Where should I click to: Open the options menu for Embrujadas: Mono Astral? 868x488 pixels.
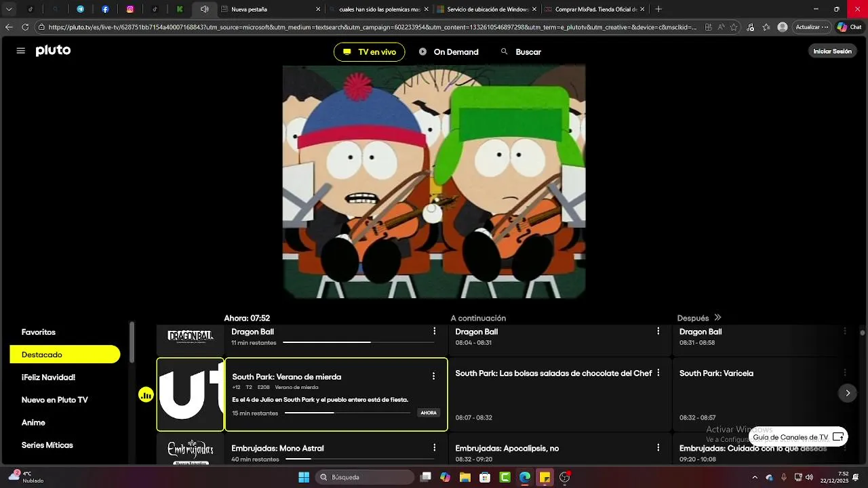(435, 448)
